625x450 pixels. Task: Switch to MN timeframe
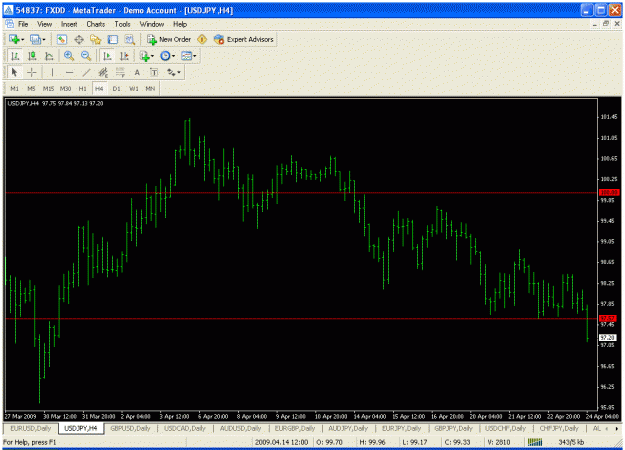tap(150, 88)
